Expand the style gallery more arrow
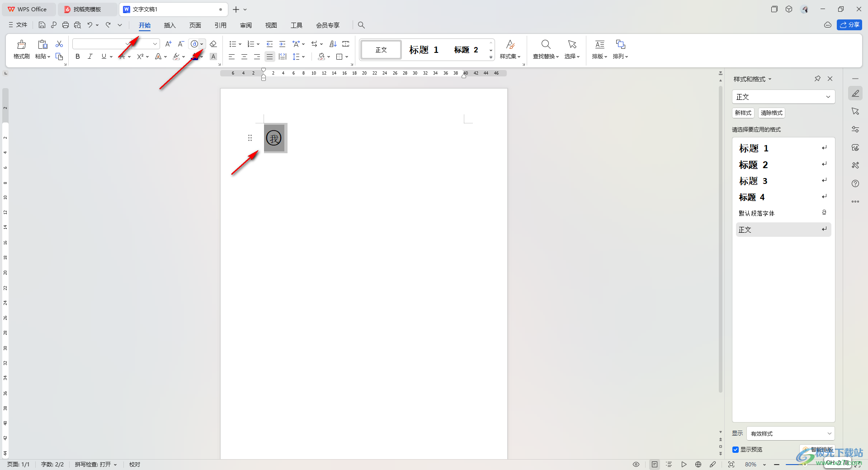 [x=491, y=57]
